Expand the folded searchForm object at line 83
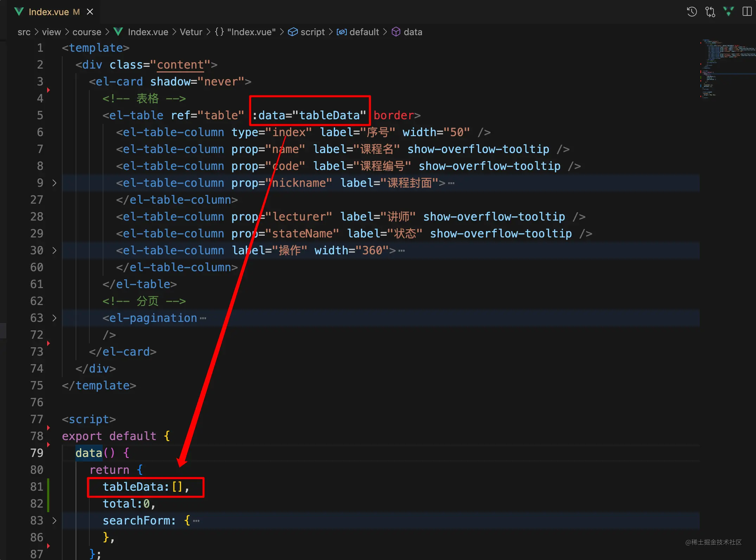Viewport: 756px width, 560px height. point(54,521)
